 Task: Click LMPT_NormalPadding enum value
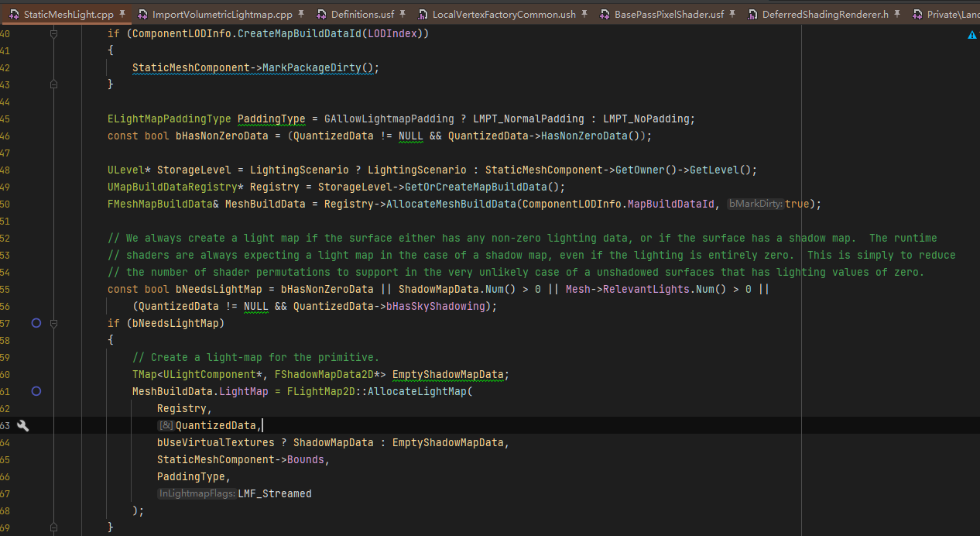(529, 119)
